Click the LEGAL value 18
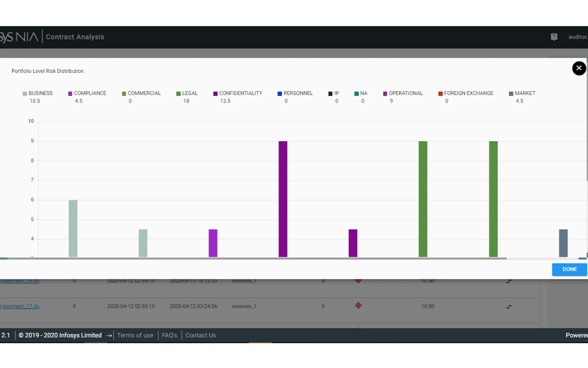The height and width of the screenshot is (368, 588). 186,101
